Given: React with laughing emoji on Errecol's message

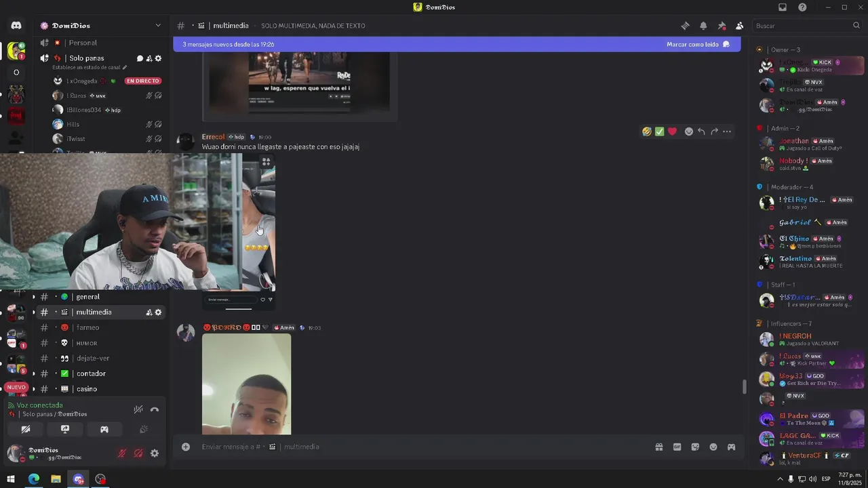Looking at the screenshot, I should (x=647, y=131).
